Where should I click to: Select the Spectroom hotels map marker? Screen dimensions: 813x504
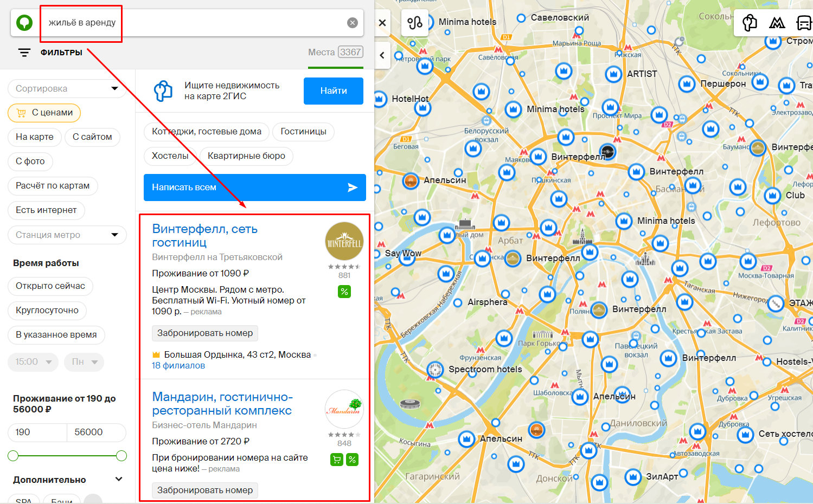pyautogui.click(x=435, y=370)
